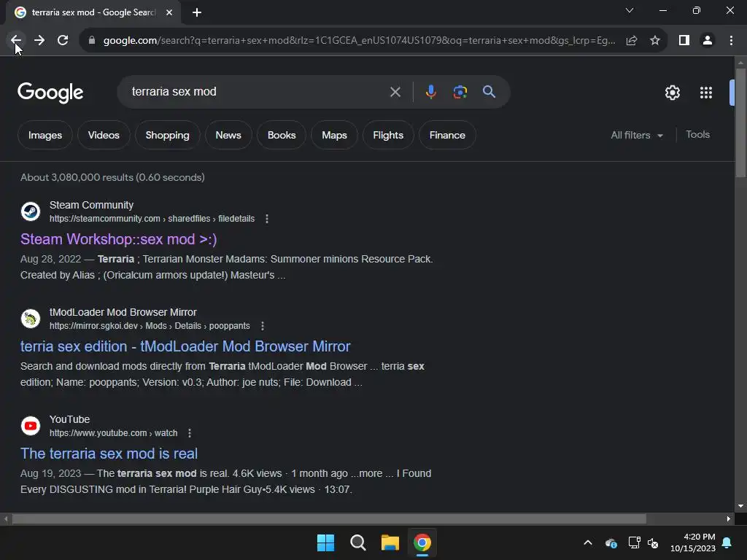Viewport: 747px width, 560px height.
Task: Open Windows taskbar search
Action: [357, 542]
